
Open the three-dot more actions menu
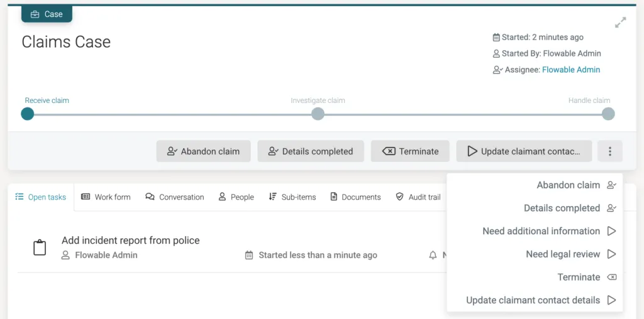pyautogui.click(x=610, y=151)
